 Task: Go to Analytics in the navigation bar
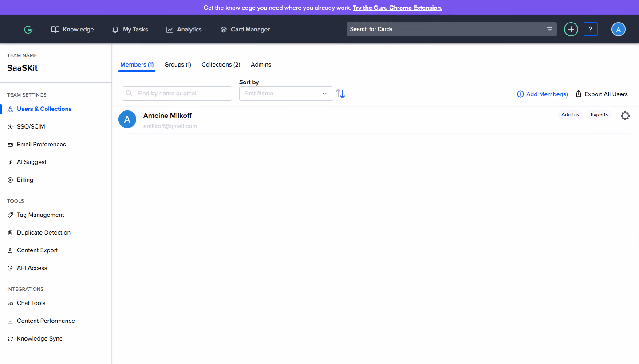point(184,30)
